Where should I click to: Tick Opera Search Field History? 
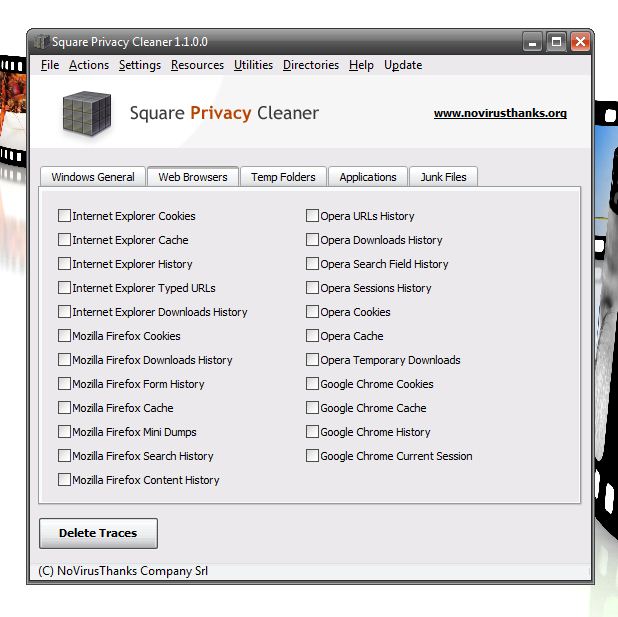[312, 264]
